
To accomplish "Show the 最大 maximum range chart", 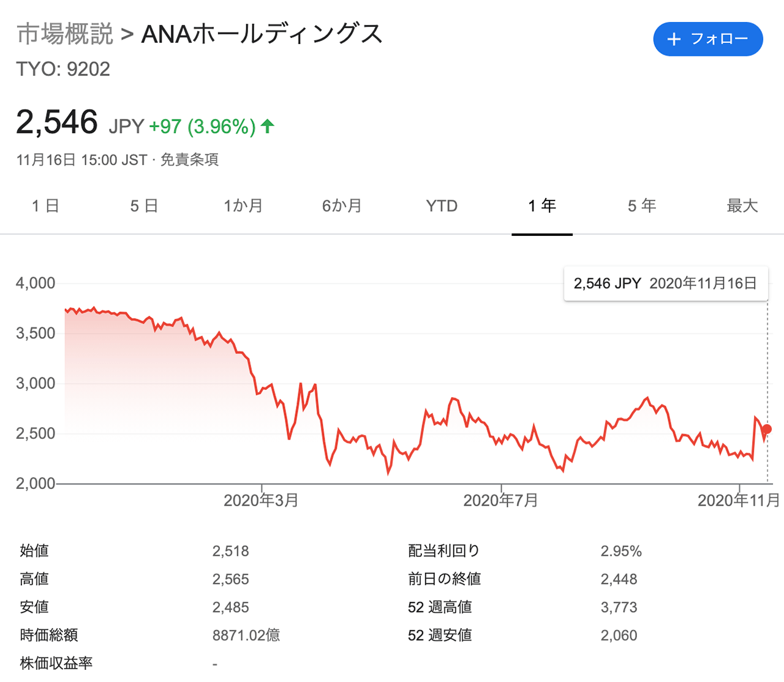I will click(742, 206).
